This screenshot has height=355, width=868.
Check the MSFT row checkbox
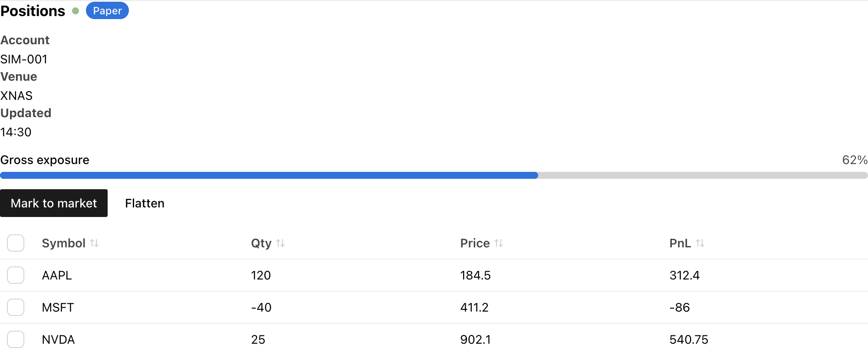click(16, 307)
